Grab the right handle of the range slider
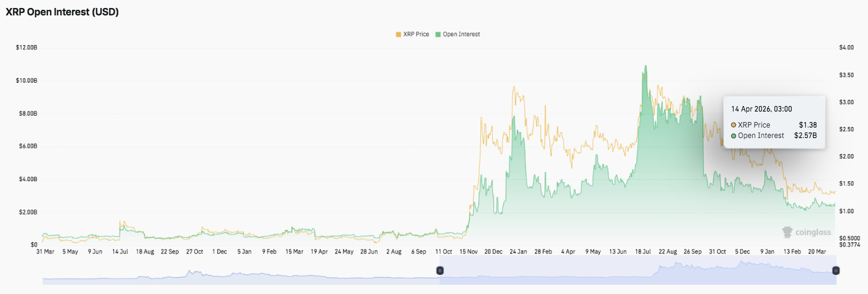The height and width of the screenshot is (294, 868). pyautogui.click(x=836, y=271)
